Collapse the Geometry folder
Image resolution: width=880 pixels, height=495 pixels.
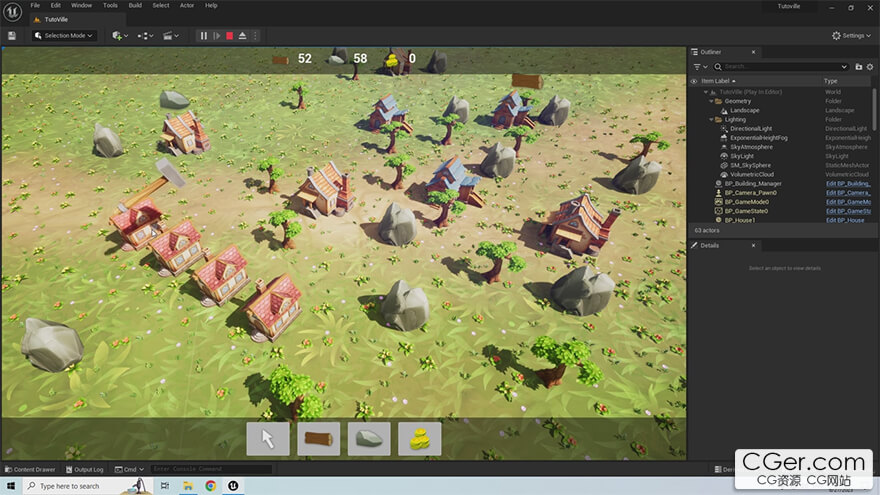point(711,101)
